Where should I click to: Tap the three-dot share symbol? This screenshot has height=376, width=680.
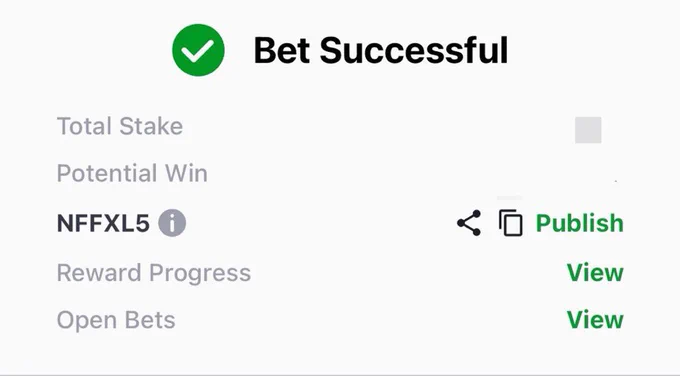(469, 223)
